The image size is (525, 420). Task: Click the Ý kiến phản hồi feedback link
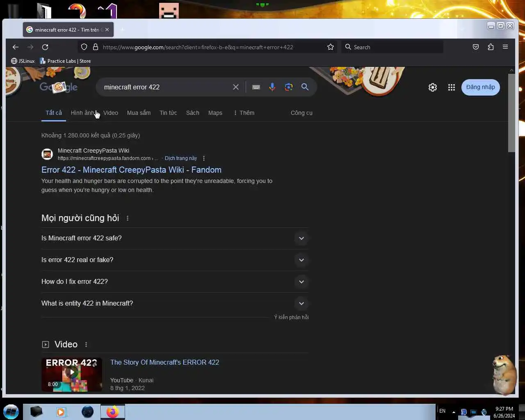(x=291, y=317)
